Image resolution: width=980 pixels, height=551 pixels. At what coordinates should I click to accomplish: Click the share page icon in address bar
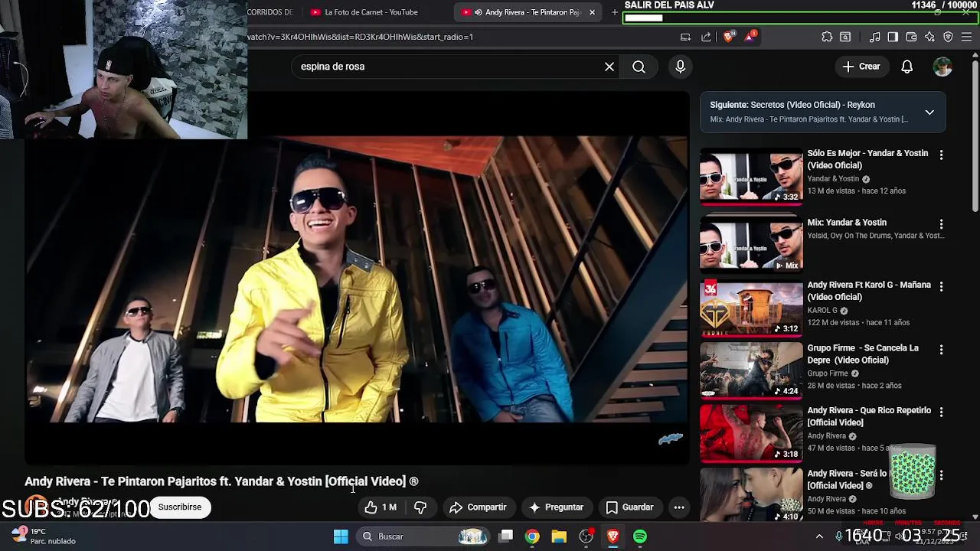tap(706, 37)
